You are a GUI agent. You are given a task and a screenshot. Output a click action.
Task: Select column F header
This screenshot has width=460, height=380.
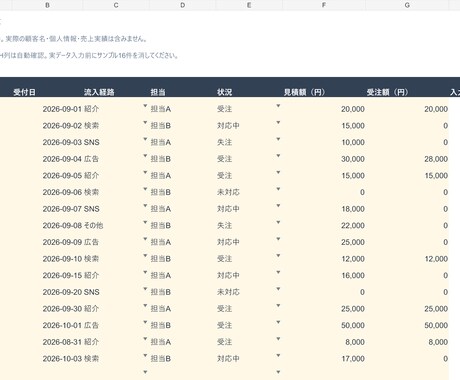tap(324, 5)
